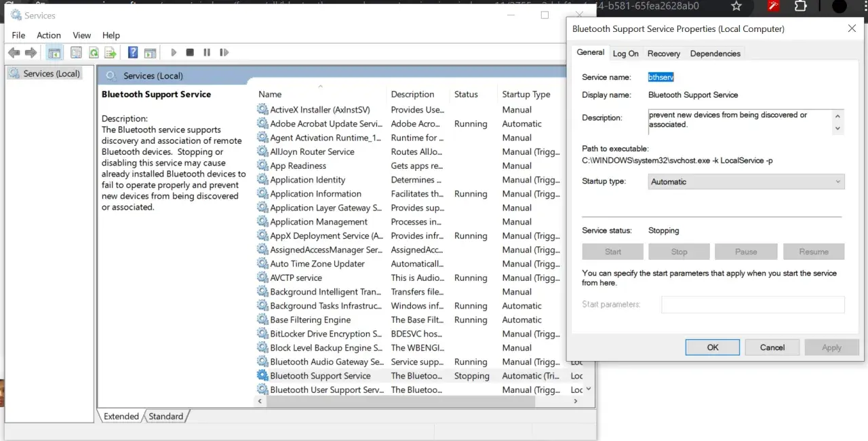The width and height of the screenshot is (868, 441).
Task: Sort by the Startup Type column header
Action: 532,94
